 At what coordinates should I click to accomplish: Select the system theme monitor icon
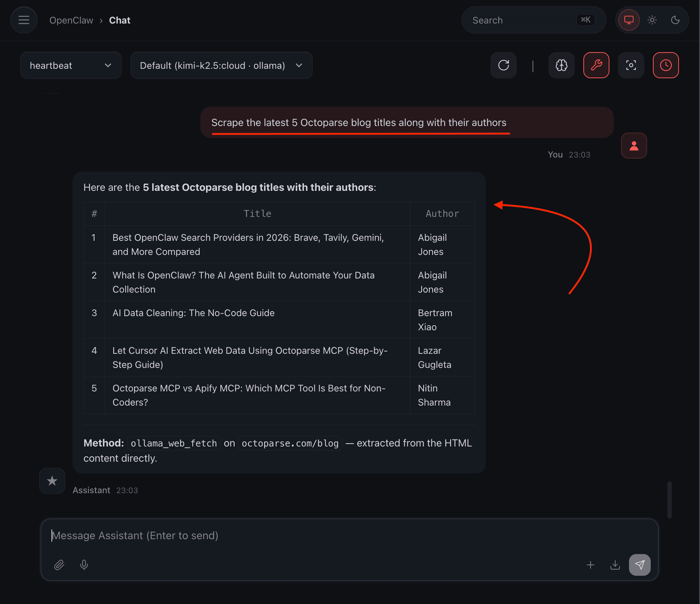tap(629, 20)
